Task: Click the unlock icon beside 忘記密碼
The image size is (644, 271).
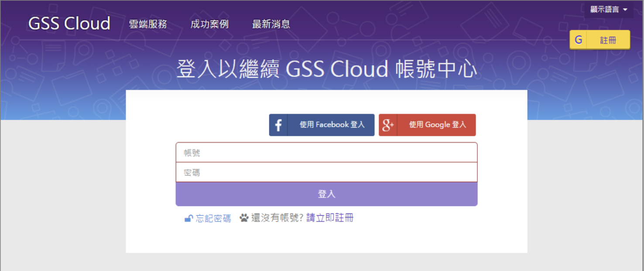Action: click(x=188, y=218)
